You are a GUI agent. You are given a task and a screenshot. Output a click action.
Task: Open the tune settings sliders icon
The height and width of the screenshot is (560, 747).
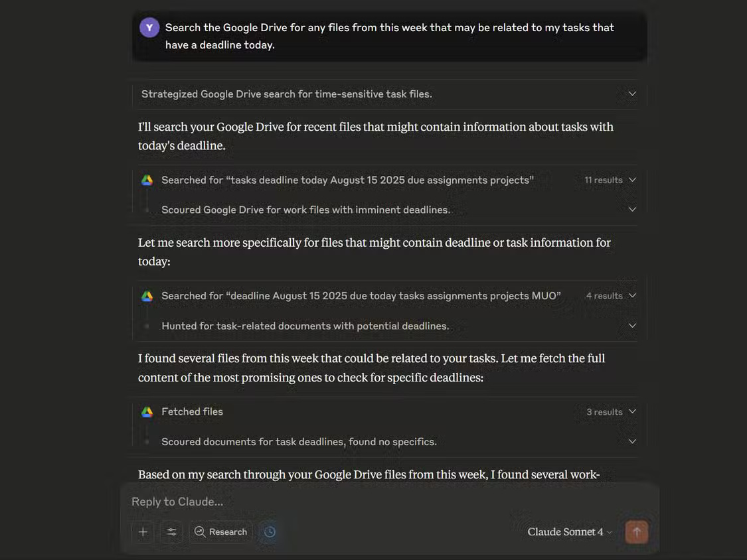coord(171,531)
